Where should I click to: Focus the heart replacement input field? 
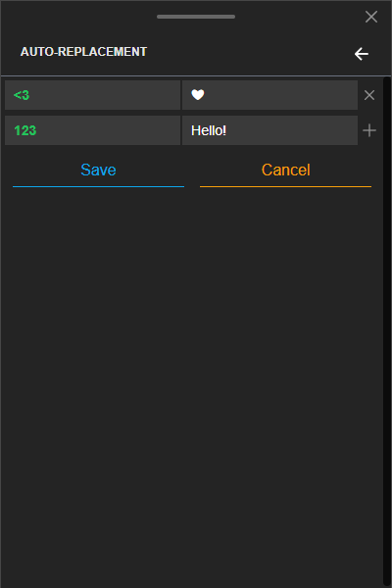tap(269, 95)
